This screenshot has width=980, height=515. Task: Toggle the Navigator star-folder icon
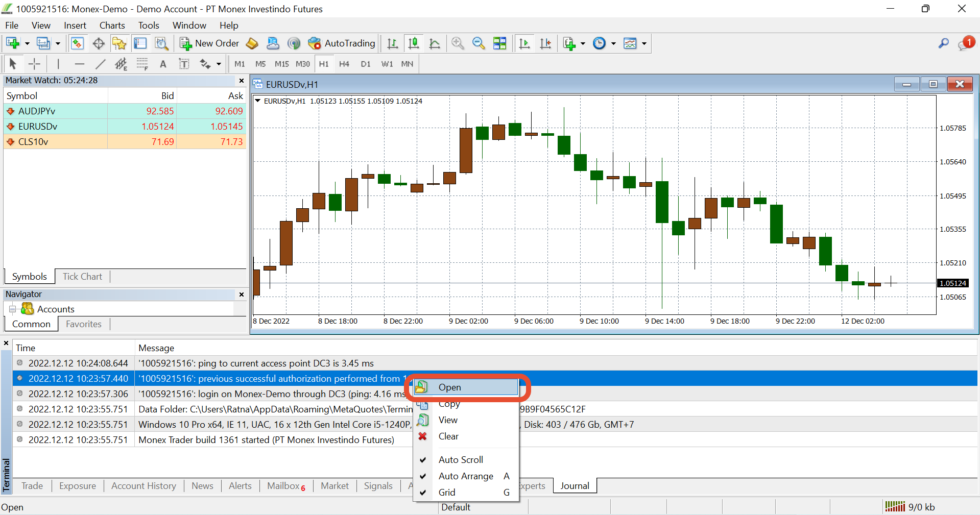[119, 43]
